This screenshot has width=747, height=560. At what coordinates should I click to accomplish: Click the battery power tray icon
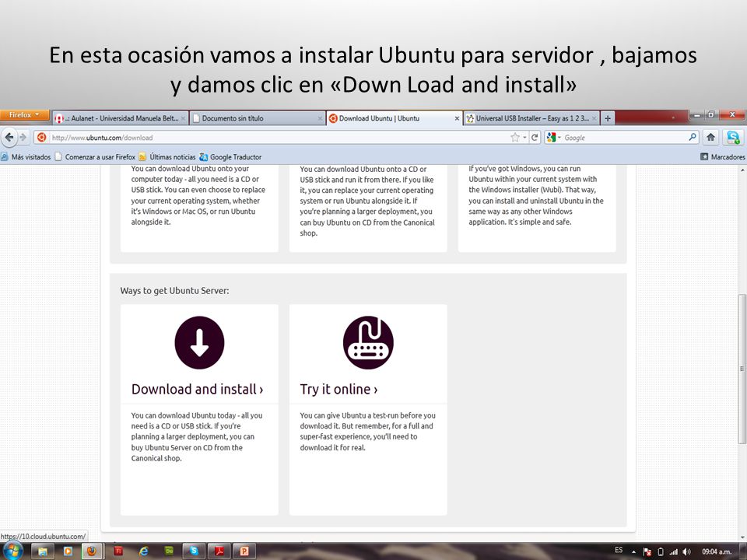click(x=661, y=552)
